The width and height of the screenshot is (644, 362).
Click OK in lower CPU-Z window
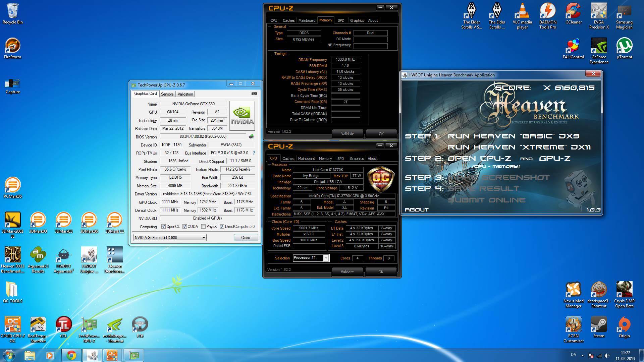(x=381, y=272)
